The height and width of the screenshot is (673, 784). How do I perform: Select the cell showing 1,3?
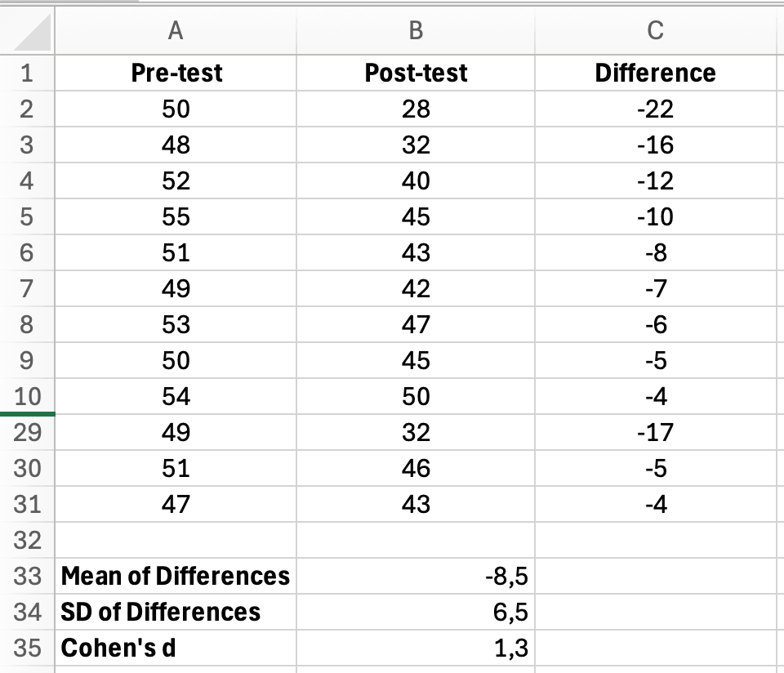pos(415,647)
